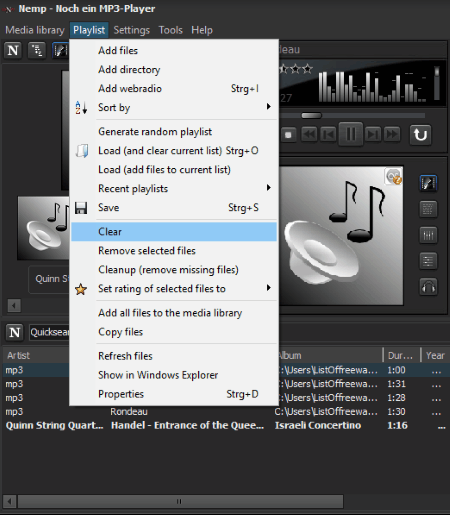
Task: Clear the playlist
Action: [x=174, y=232]
